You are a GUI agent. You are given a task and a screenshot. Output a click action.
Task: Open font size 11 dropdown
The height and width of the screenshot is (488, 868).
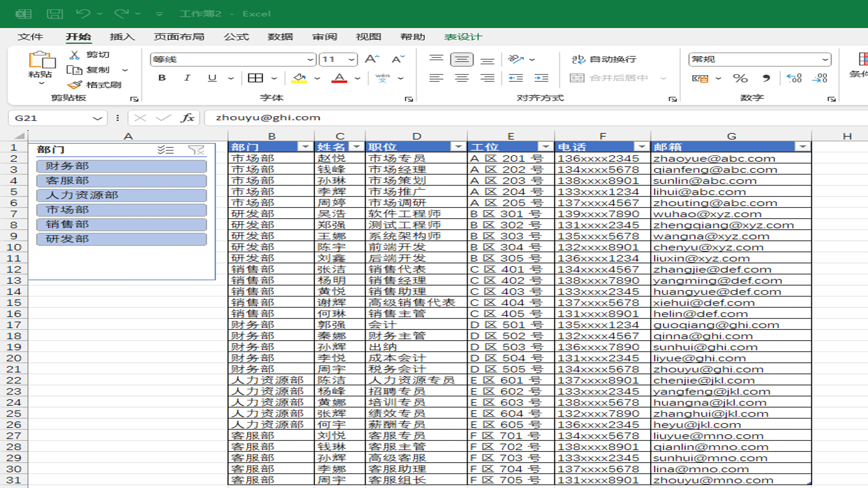351,59
